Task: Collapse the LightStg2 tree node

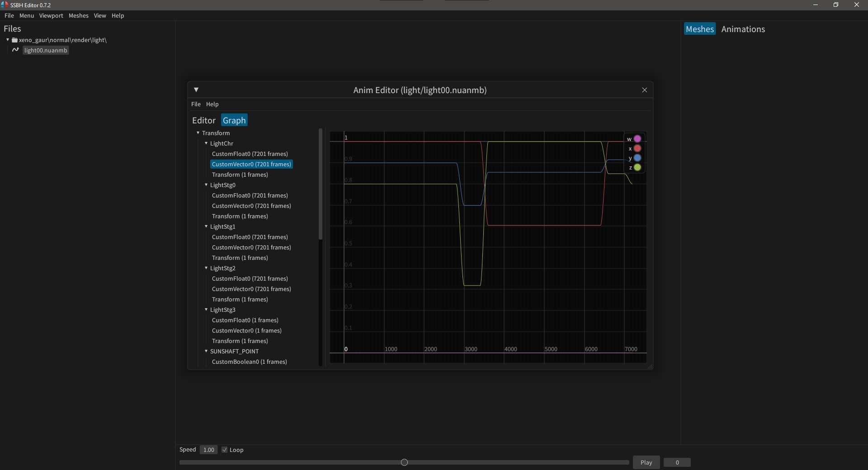Action: coord(206,268)
